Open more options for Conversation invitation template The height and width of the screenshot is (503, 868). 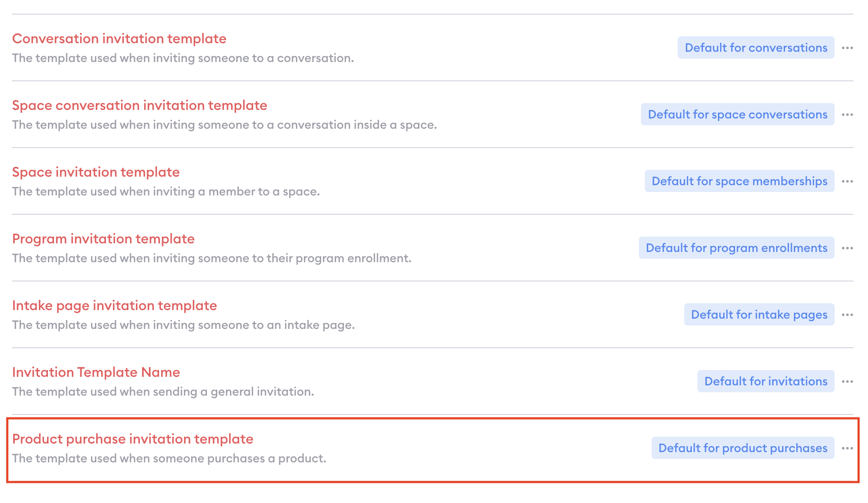[847, 48]
